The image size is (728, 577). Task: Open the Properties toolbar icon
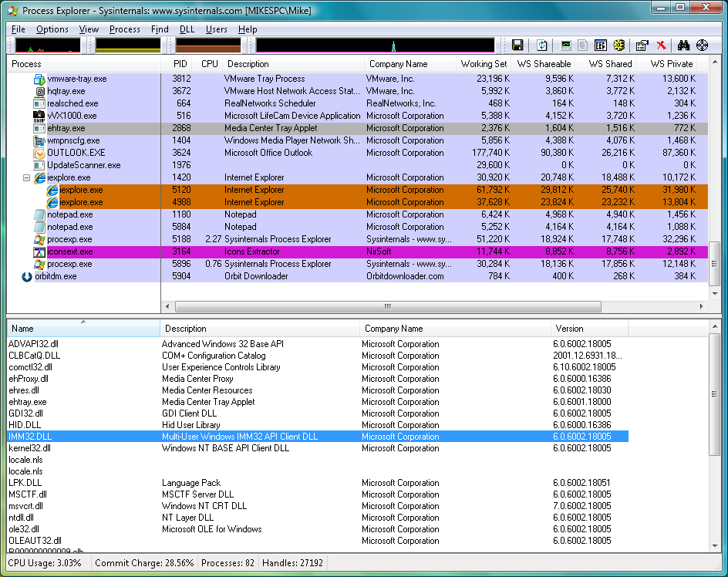[642, 45]
